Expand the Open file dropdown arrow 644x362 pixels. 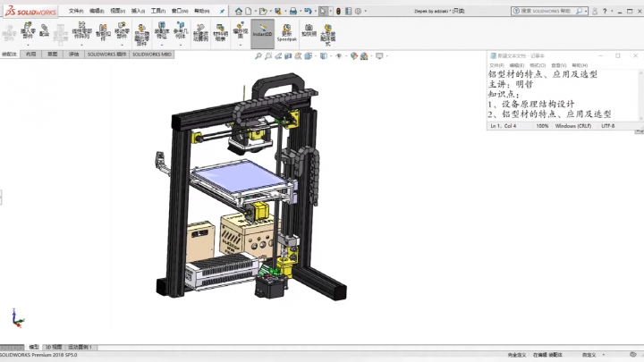[x=271, y=11]
